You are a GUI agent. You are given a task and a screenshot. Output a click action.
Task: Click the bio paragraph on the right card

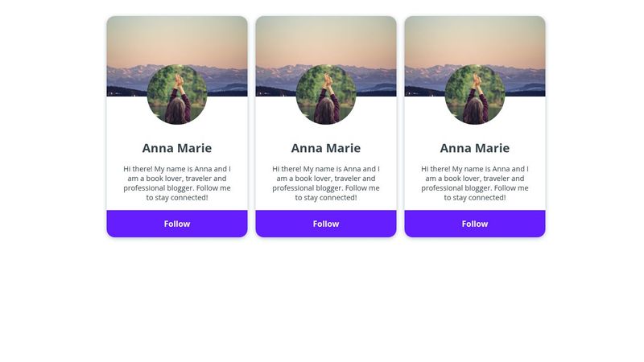(475, 183)
